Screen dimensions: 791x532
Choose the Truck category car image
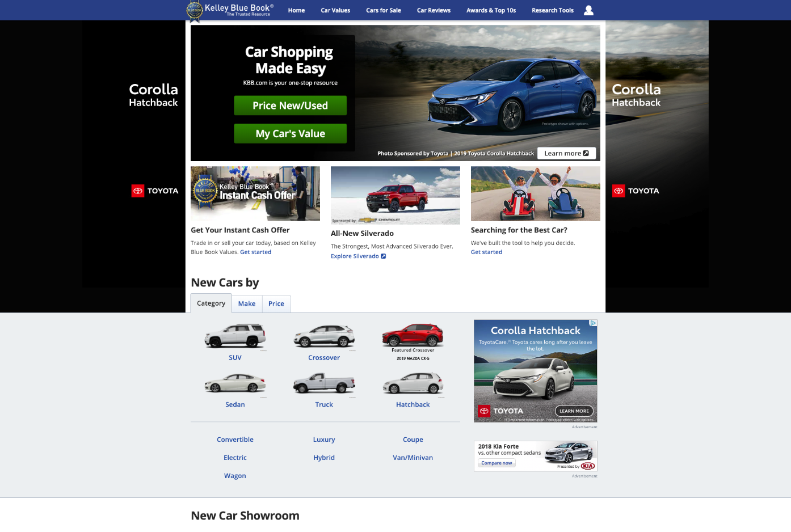(x=324, y=384)
